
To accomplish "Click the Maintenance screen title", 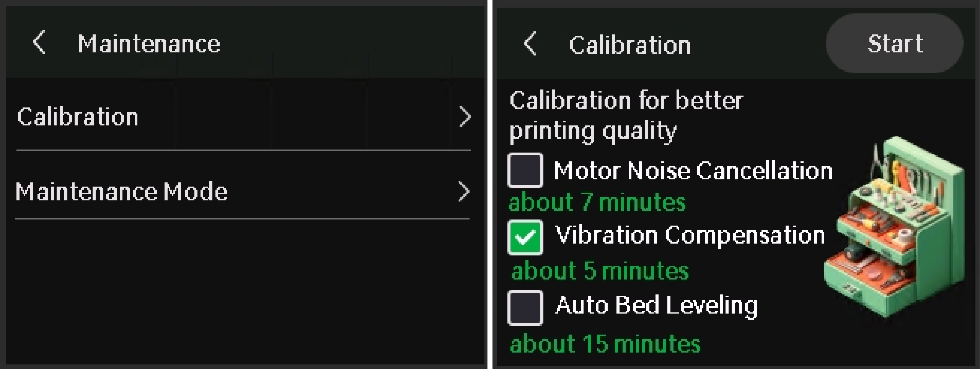I will tap(149, 44).
